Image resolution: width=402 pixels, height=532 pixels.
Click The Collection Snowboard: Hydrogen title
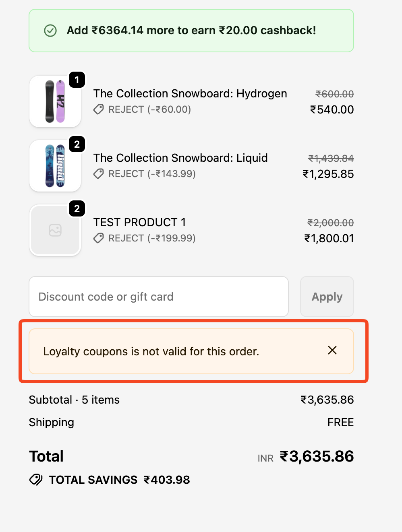(190, 93)
